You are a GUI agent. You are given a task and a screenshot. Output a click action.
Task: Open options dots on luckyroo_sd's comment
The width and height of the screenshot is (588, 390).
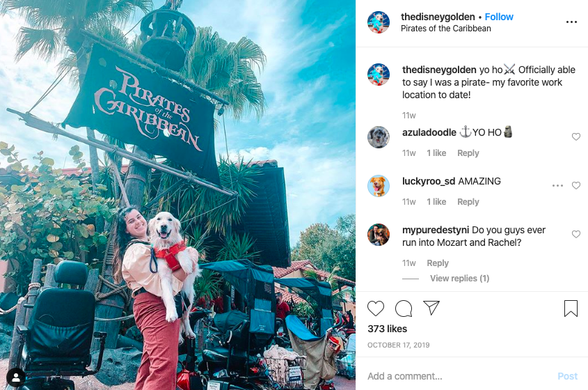pos(557,185)
